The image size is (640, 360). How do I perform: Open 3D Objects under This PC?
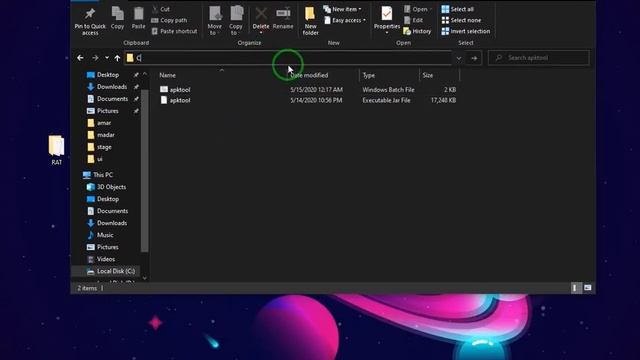pos(111,187)
